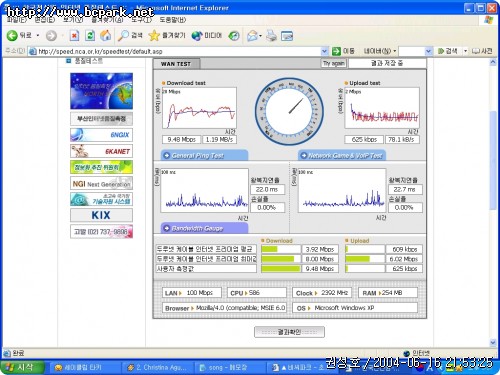Click the sidebar banner below the globe image
This screenshot has width=500, height=375.
pyautogui.click(x=101, y=119)
